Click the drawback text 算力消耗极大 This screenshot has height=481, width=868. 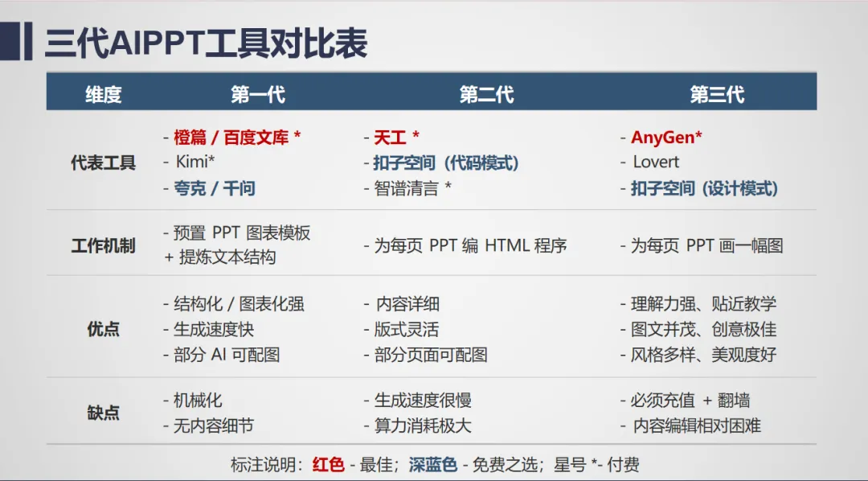point(423,425)
